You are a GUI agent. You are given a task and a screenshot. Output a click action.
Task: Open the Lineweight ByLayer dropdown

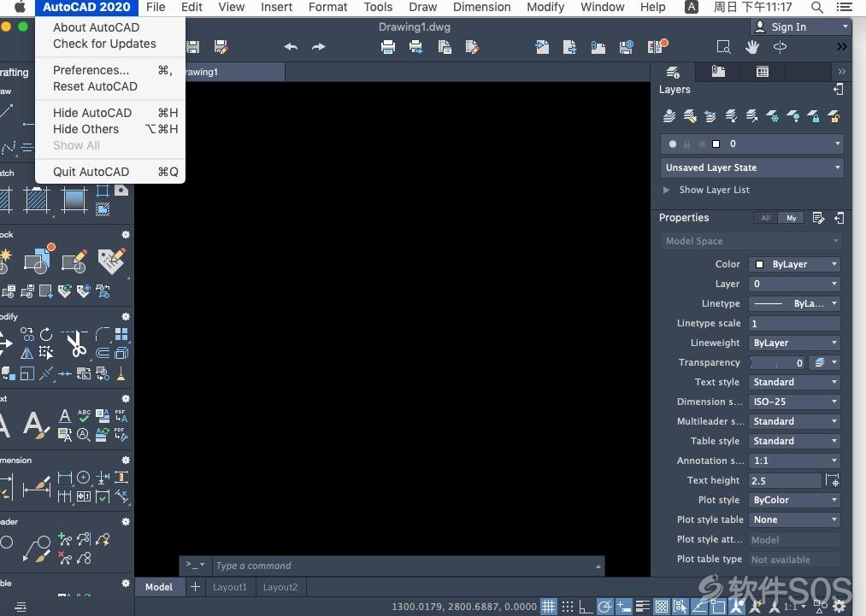pos(795,343)
